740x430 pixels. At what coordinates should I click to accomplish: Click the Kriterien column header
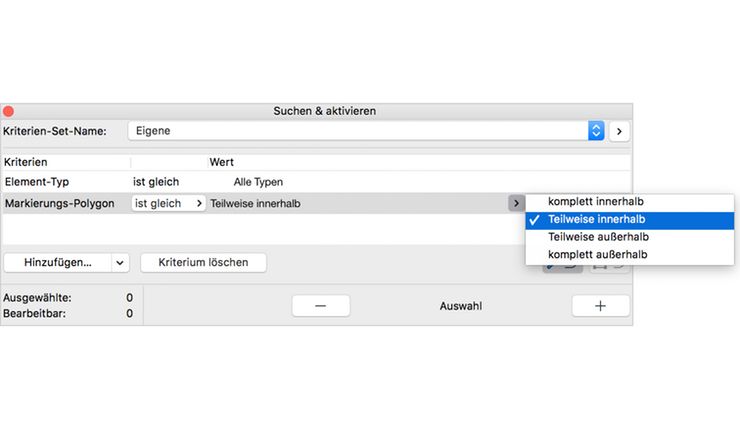(25, 162)
